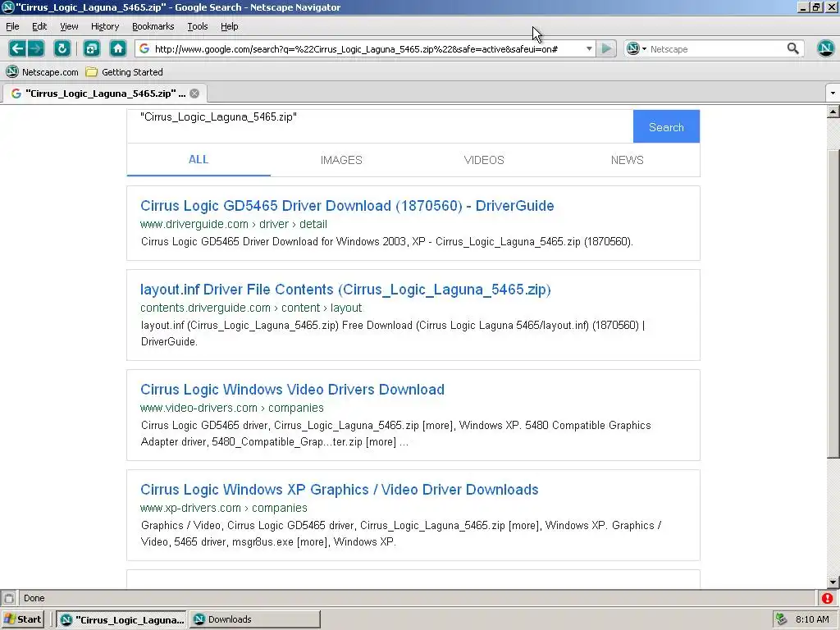This screenshot has width=840, height=630.
Task: Click the Netscape N throbber logo
Action: 825,48
